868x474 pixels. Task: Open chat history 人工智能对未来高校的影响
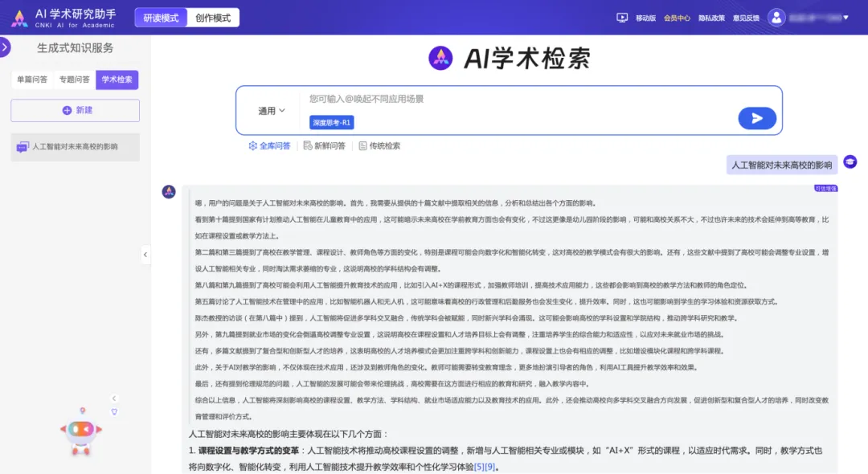pos(76,147)
